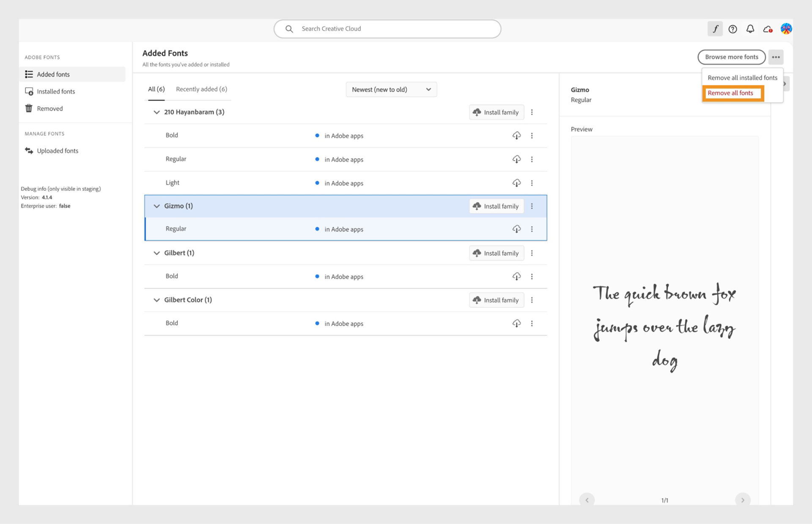Collapse the 210 Hayanbaram font family
Viewport: 812px width, 524px height.
(x=156, y=112)
